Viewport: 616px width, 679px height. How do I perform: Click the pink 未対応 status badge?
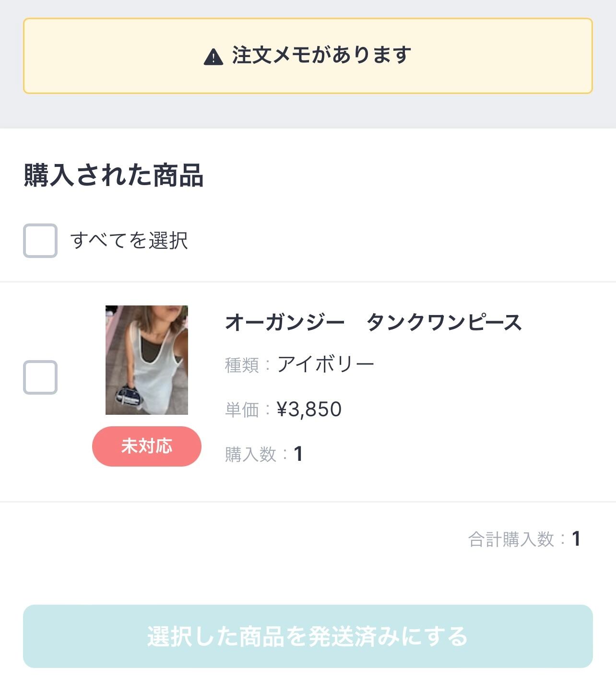(x=147, y=446)
